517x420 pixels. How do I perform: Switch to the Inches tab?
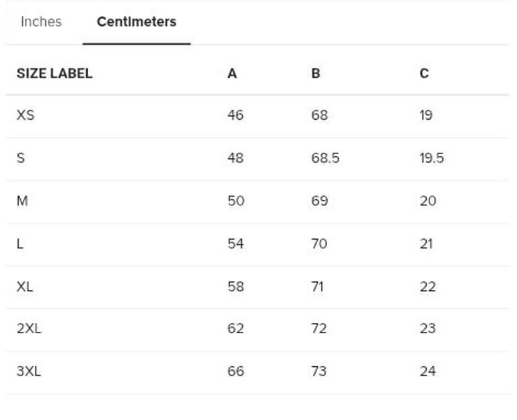(x=41, y=22)
